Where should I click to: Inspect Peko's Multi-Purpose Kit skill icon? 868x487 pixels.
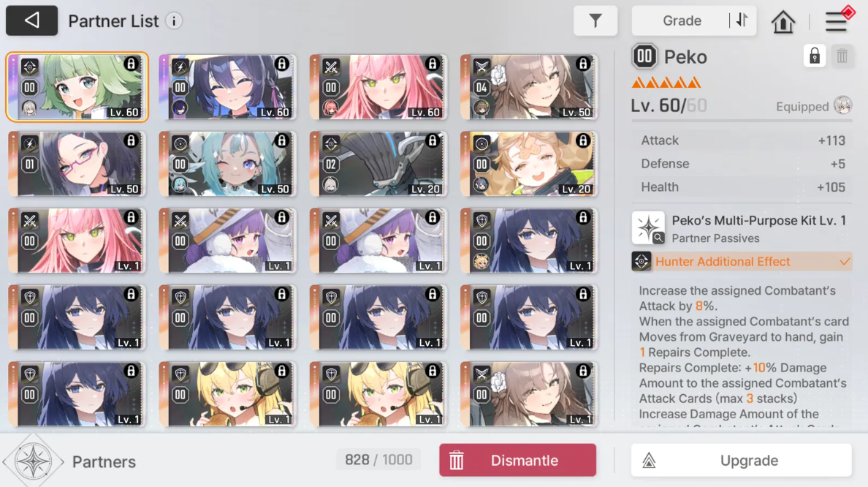click(x=648, y=227)
